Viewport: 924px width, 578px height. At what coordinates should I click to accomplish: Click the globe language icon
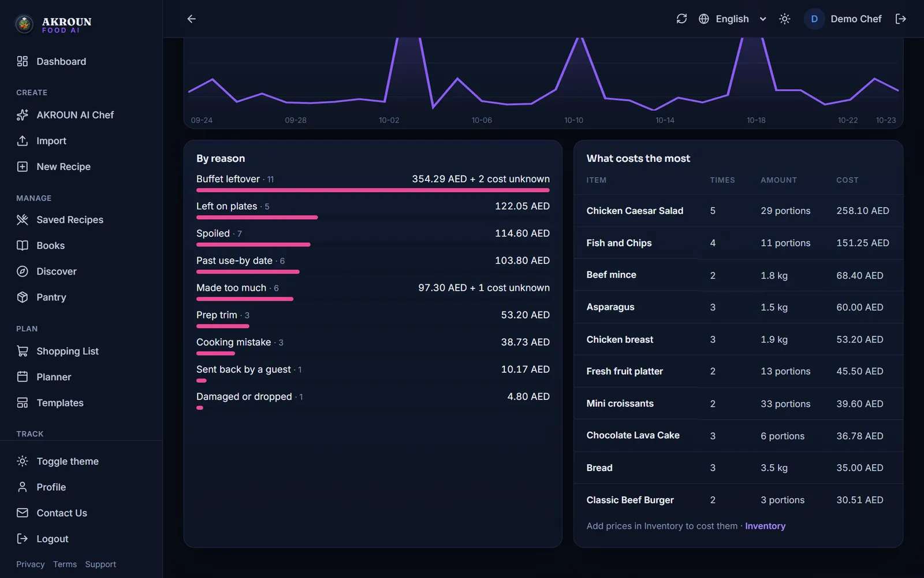[x=704, y=18]
